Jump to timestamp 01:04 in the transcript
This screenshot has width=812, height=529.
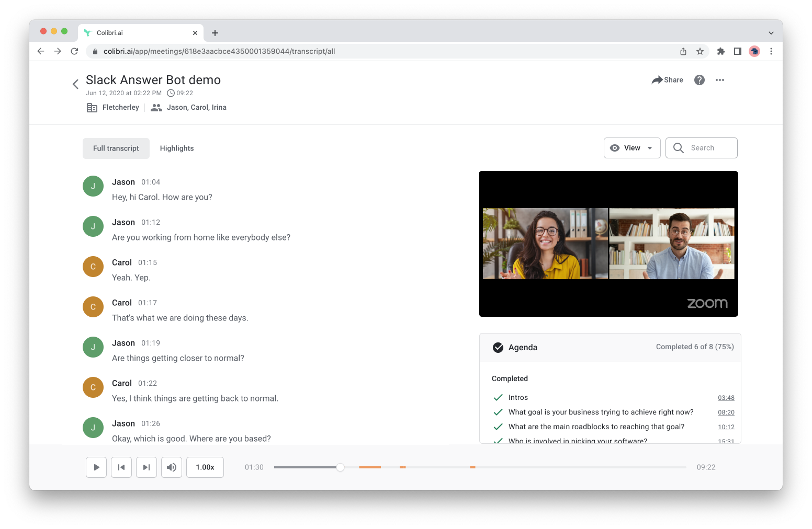tap(151, 182)
